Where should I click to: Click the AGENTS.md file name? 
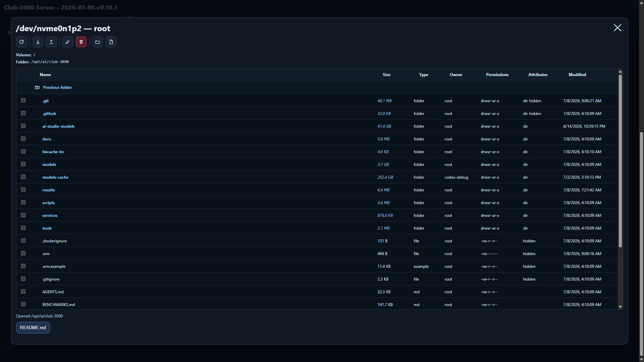point(53,292)
